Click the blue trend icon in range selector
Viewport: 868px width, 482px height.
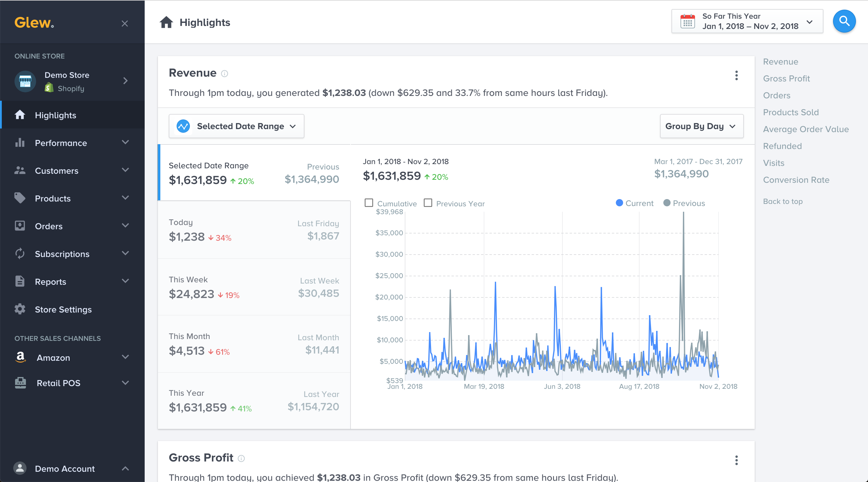point(183,126)
